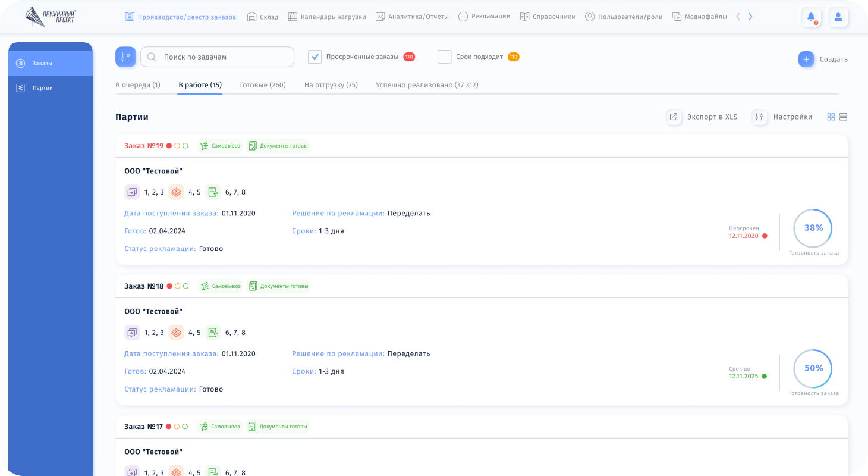Click the Настройки sliders icon
Image resolution: width=868 pixels, height=476 pixels.
pos(759,117)
